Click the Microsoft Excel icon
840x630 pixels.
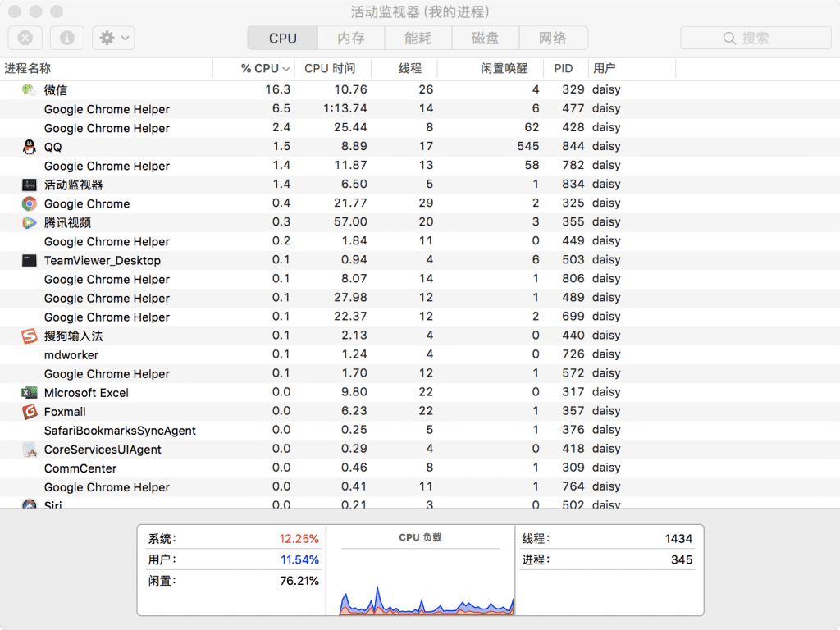click(x=30, y=393)
